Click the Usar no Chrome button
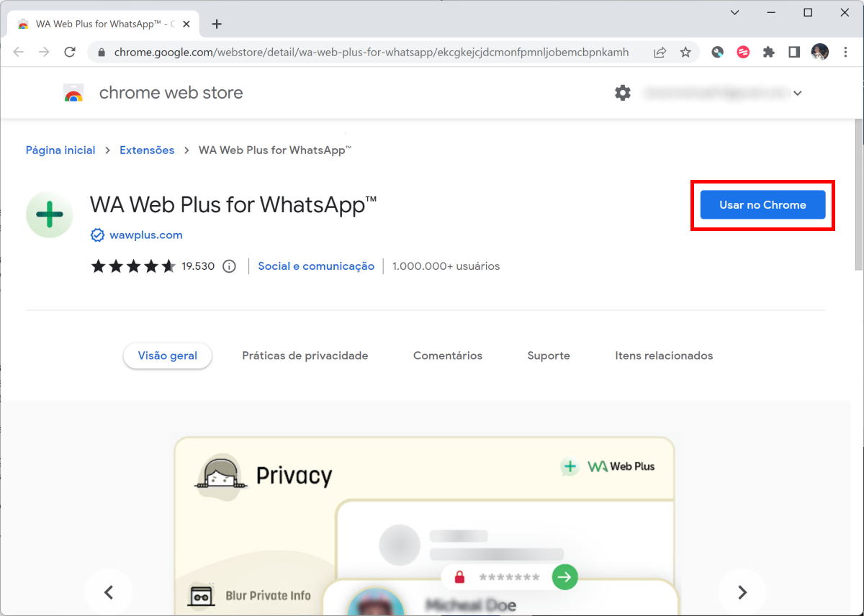Screen dimensions: 864x616 click(762, 205)
